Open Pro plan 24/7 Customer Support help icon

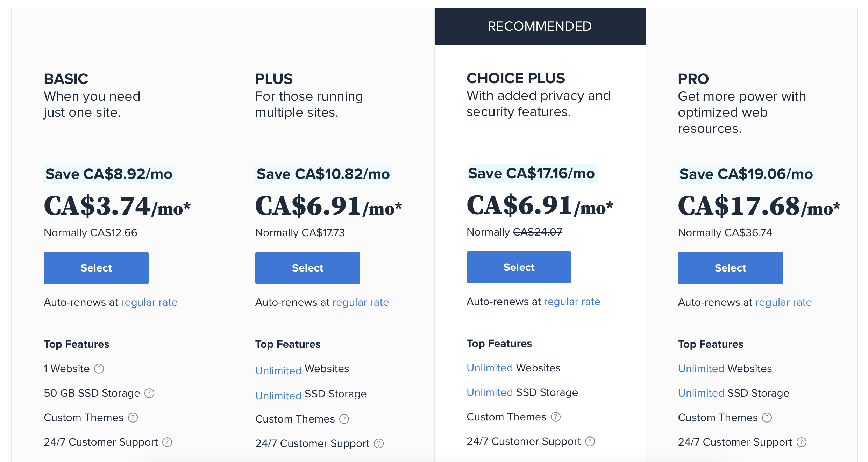pyautogui.click(x=802, y=442)
